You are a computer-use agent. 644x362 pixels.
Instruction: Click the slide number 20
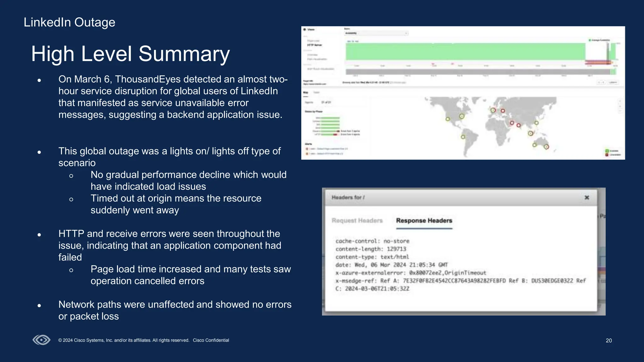(x=608, y=341)
